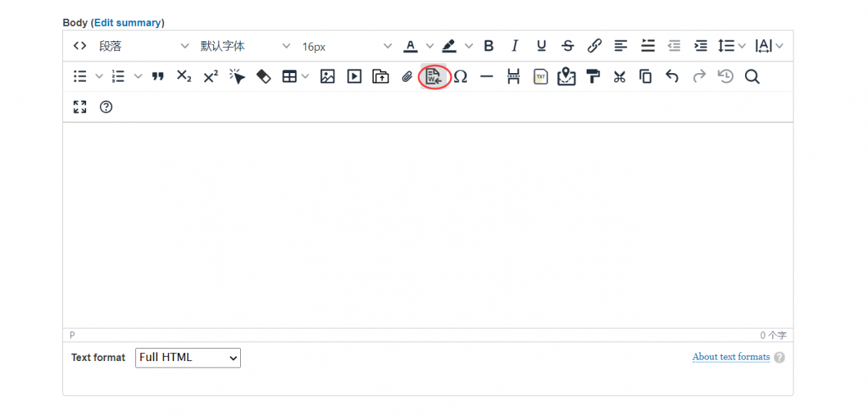Click the first-line indent icon
This screenshot has height=416, width=868.
(648, 46)
